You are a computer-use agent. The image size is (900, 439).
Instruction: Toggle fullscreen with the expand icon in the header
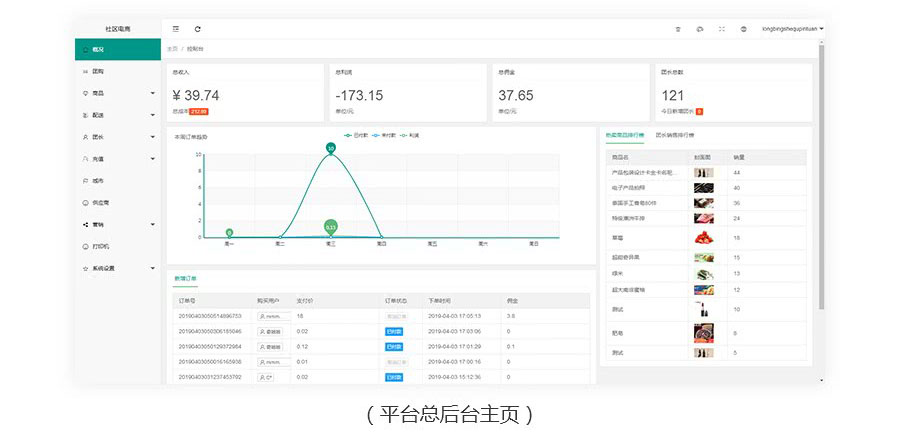tap(722, 29)
